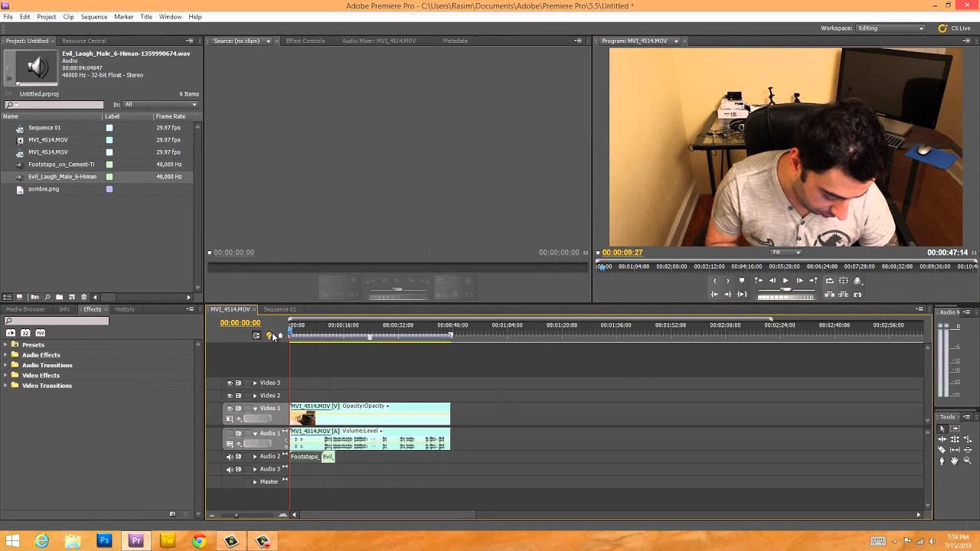Switch to the Effect Controls tab
Viewport: 980px width, 551px height.
tap(305, 41)
